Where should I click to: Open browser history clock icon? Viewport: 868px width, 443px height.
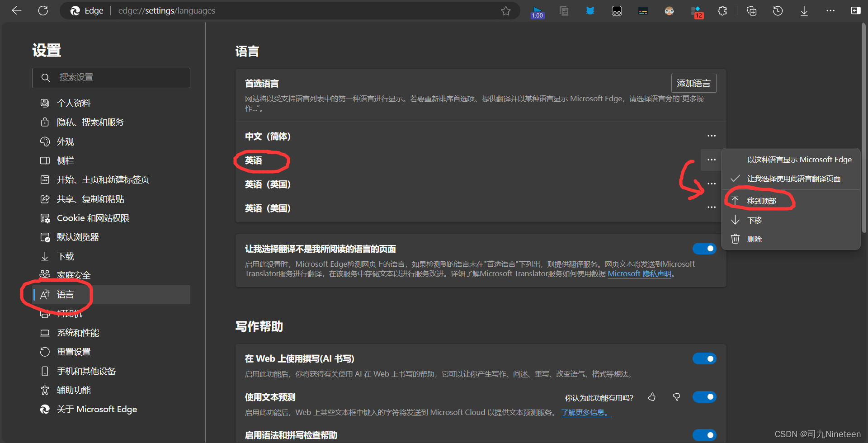(x=778, y=11)
